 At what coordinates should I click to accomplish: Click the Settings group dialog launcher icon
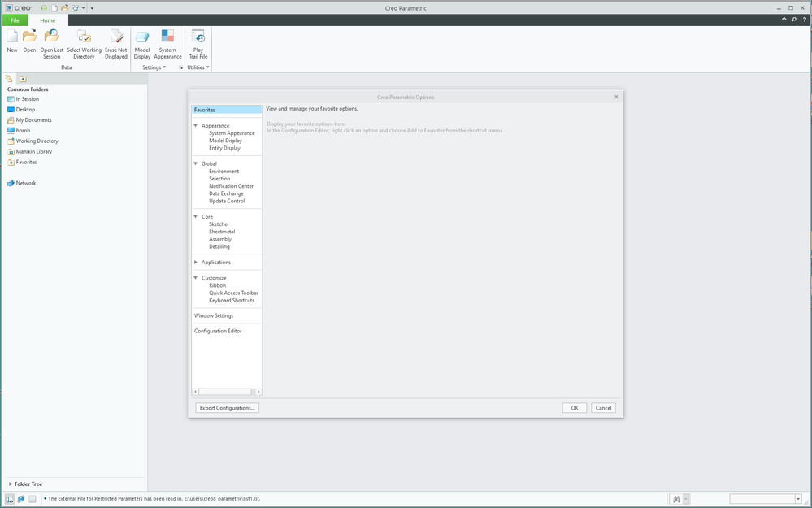coord(180,67)
